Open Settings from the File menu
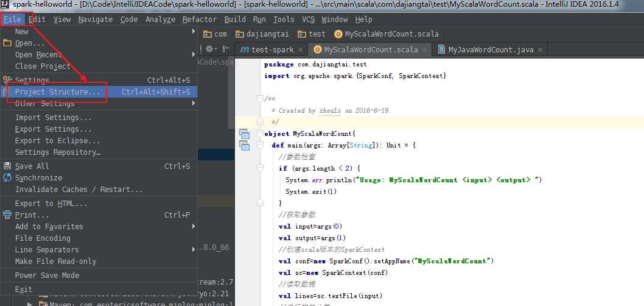Image resolution: width=644 pixels, height=306 pixels. (99, 80)
